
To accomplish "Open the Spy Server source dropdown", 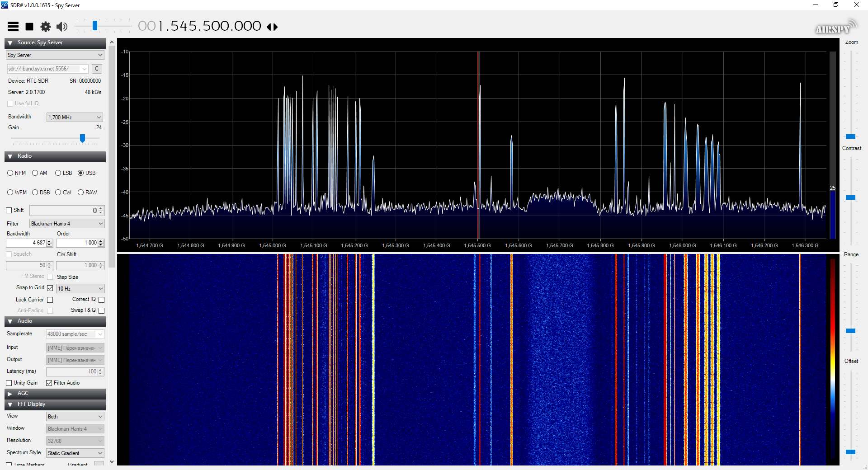I will click(55, 55).
